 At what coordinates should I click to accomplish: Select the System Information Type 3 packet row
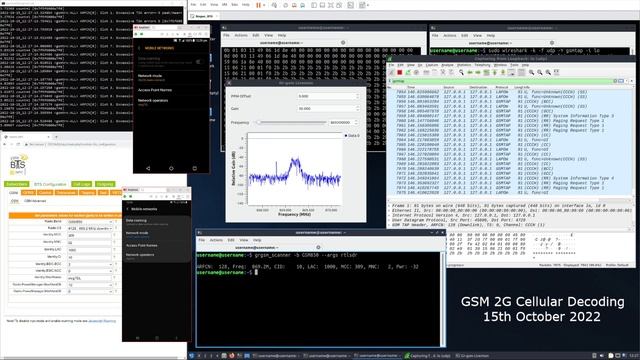tap(510, 116)
